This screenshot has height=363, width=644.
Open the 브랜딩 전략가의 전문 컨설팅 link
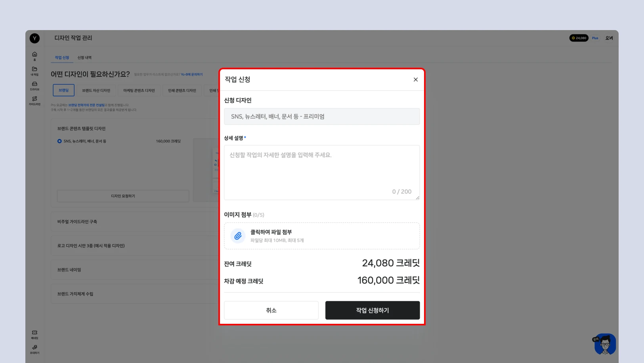(x=86, y=105)
